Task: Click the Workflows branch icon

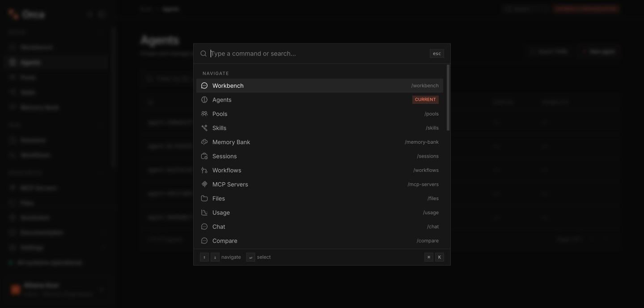Action: point(204,170)
